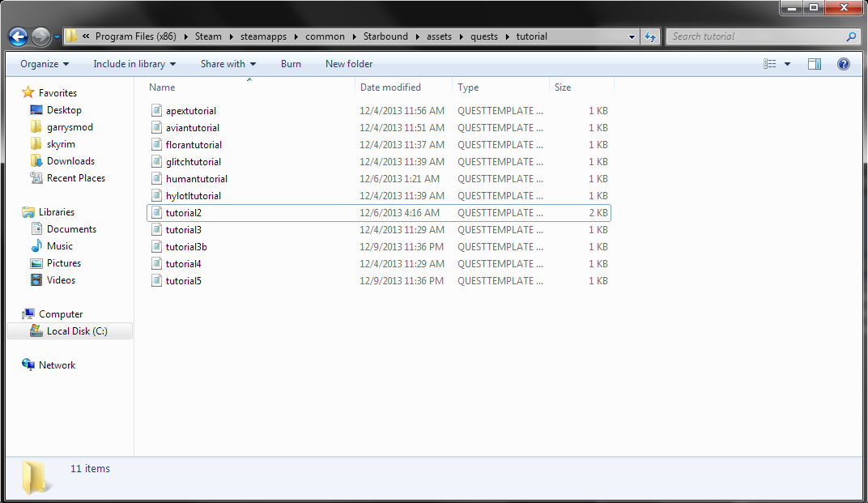Show the preview pane
868x503 pixels.
[815, 64]
